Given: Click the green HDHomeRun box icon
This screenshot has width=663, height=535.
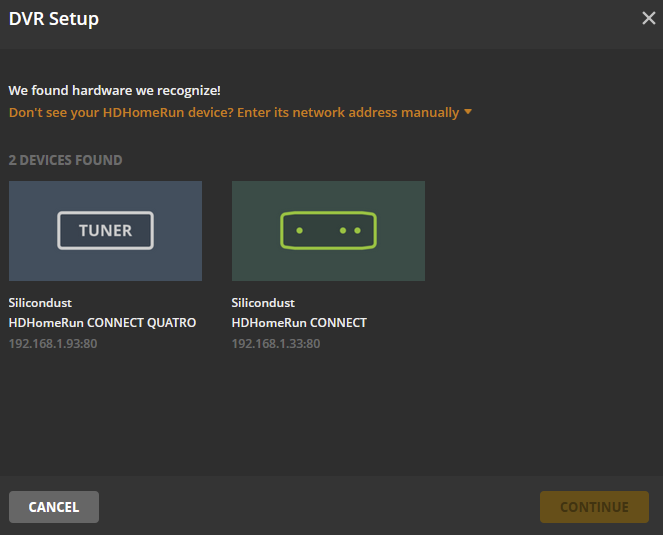Looking at the screenshot, I should click(328, 230).
